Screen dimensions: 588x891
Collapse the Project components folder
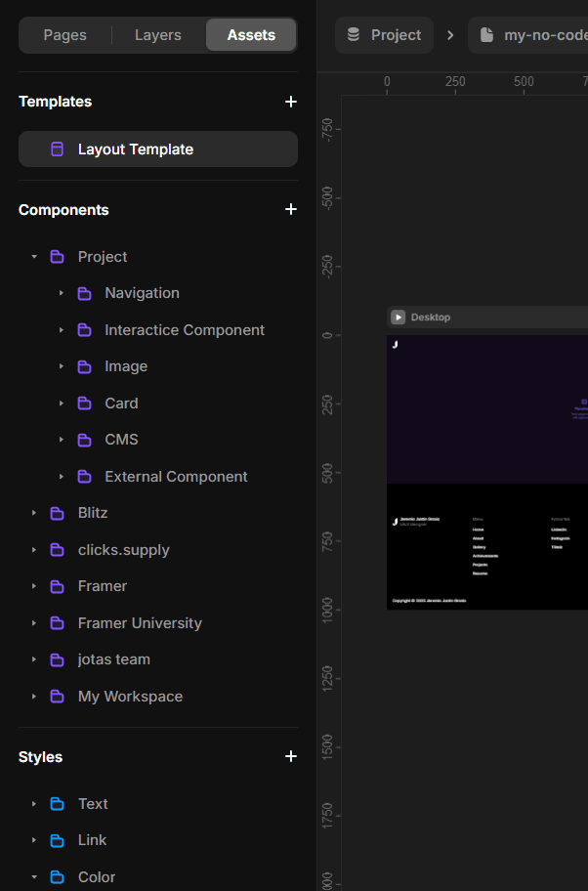point(34,257)
